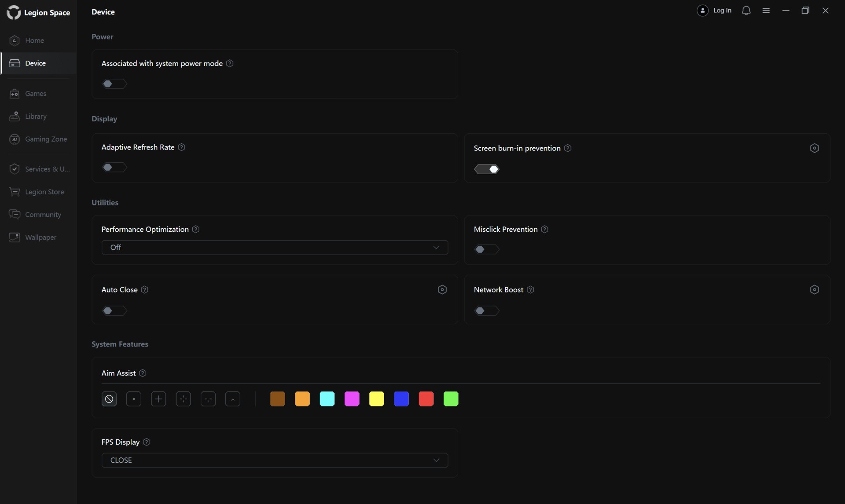Viewport: 845px width, 504px height.
Task: Click the notifications bell icon
Action: point(746,11)
